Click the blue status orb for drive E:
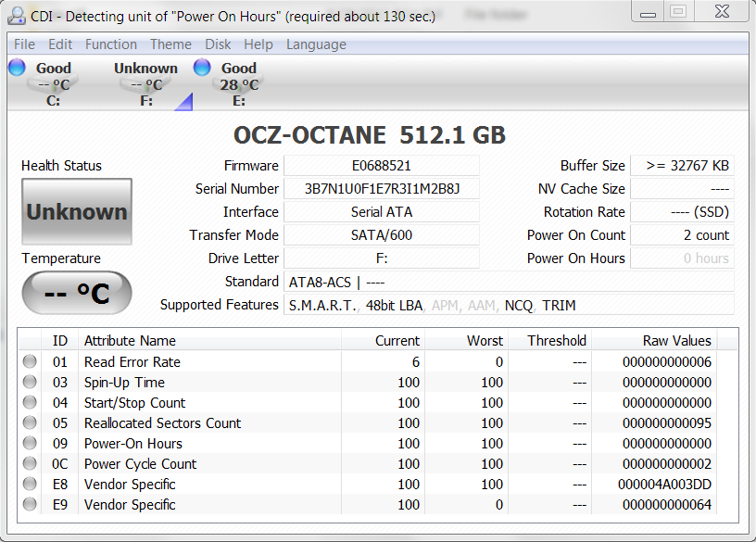 202,67
